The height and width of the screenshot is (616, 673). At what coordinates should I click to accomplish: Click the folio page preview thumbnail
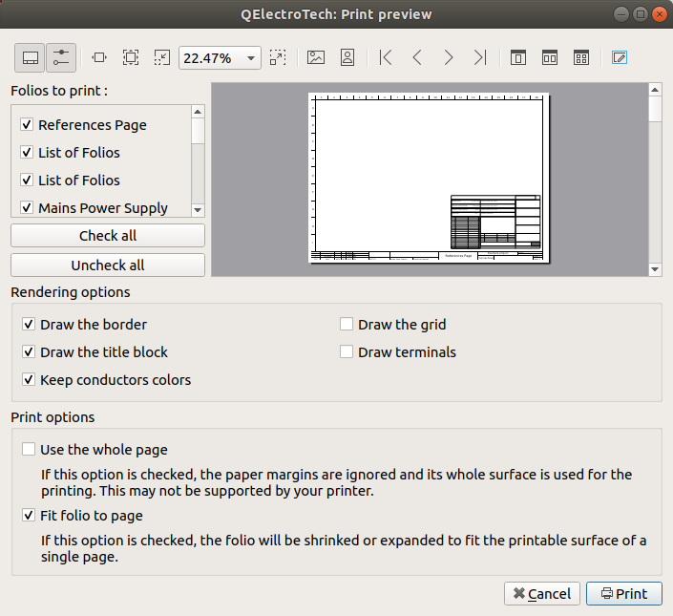[x=429, y=178]
